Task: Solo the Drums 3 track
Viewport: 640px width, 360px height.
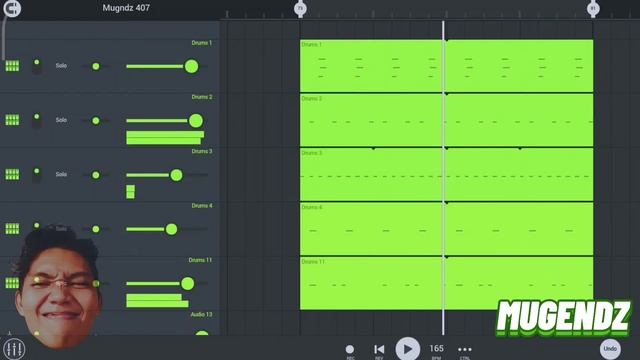Action: tap(61, 174)
